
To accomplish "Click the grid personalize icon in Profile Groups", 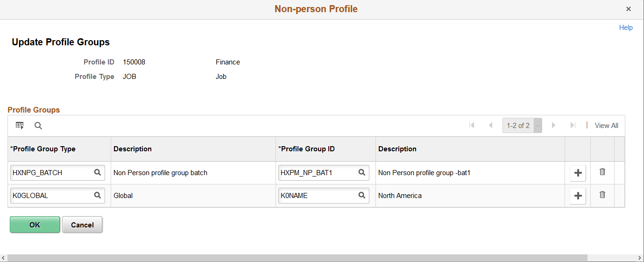I will tap(20, 125).
